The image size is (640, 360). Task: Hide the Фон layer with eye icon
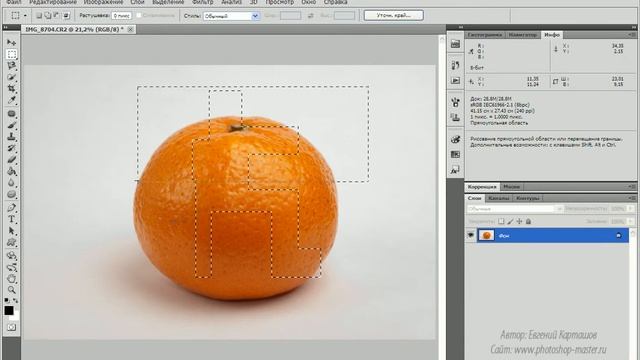tap(471, 236)
